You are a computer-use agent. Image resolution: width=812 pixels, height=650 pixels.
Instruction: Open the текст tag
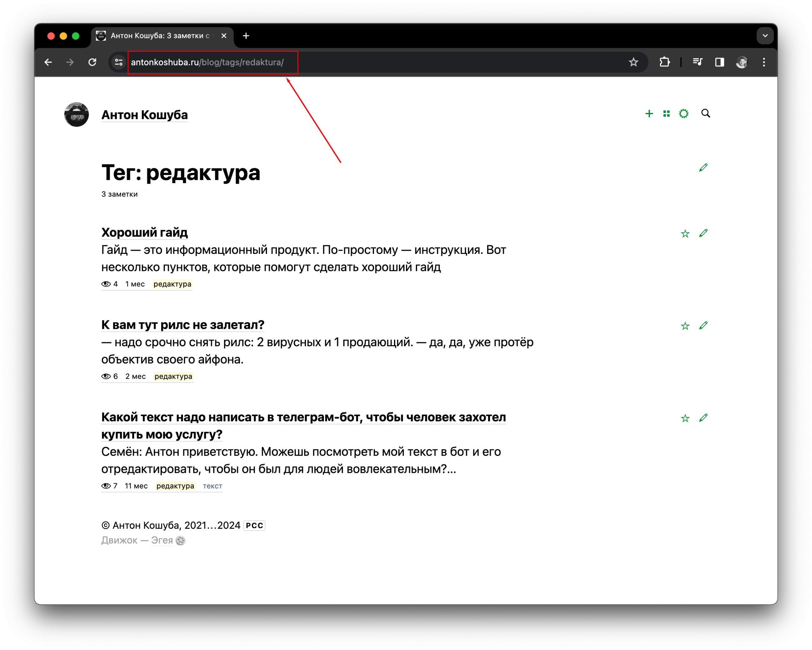213,486
